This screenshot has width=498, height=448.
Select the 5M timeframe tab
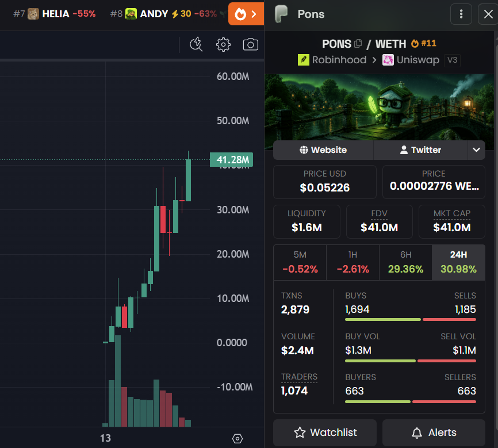(300, 262)
